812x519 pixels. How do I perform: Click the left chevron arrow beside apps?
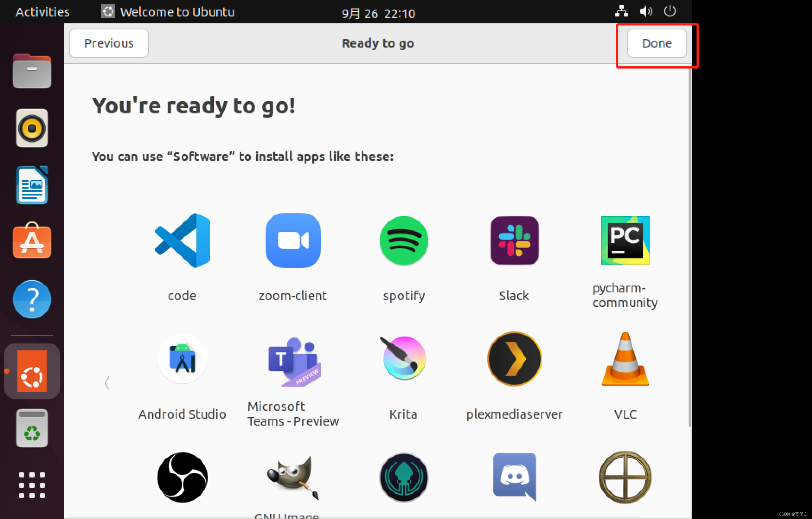pyautogui.click(x=107, y=383)
